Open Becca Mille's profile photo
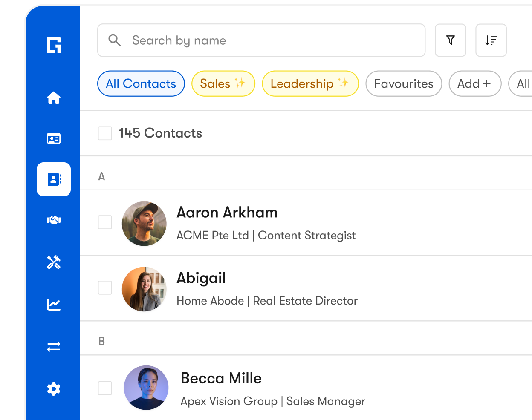 pos(146,388)
